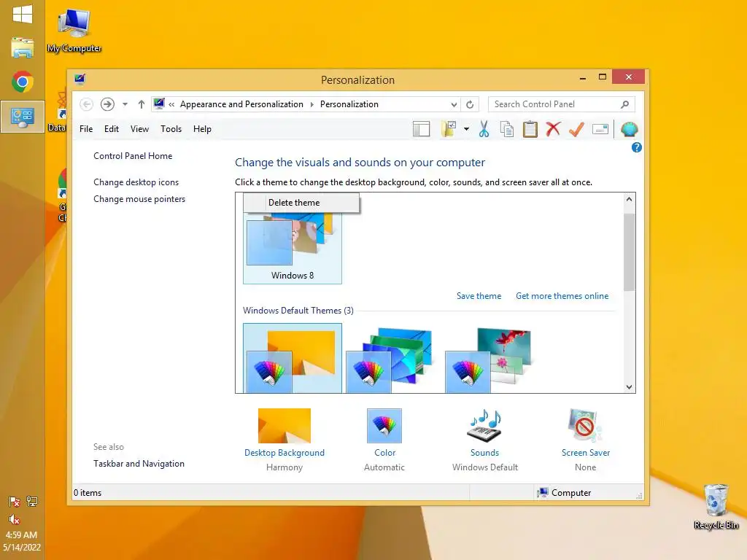The height and width of the screenshot is (560, 747).
Task: Click Change desktop icons link
Action: (x=136, y=182)
